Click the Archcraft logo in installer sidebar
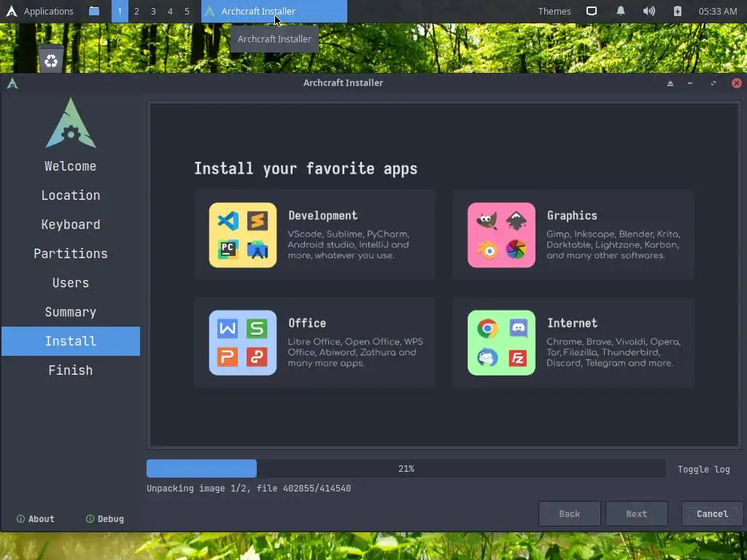 coord(71,123)
